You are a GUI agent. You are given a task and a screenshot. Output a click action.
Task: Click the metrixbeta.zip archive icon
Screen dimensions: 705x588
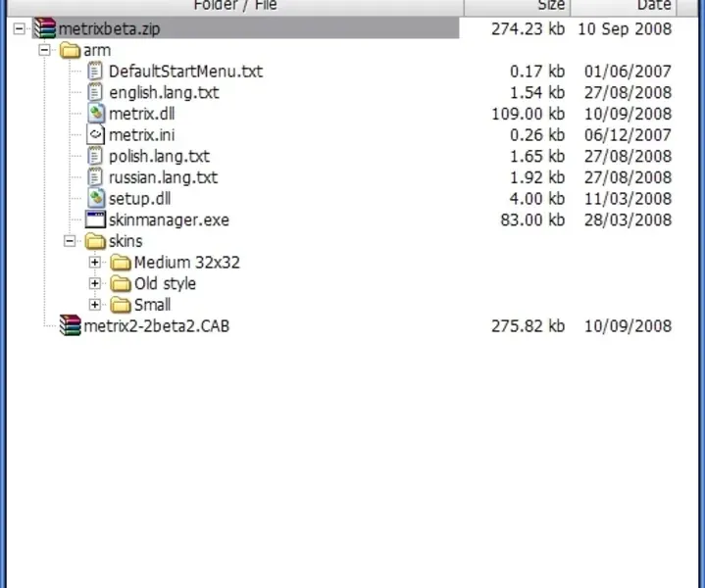44,28
